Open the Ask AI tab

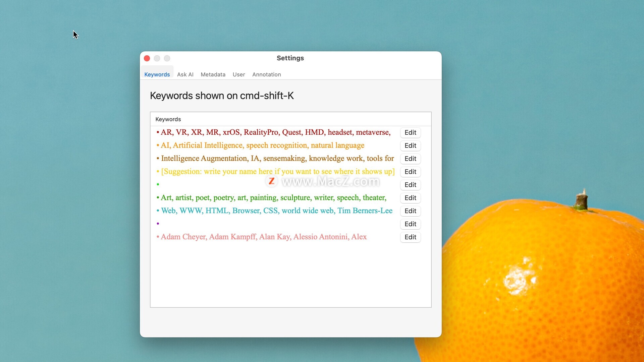pos(185,74)
